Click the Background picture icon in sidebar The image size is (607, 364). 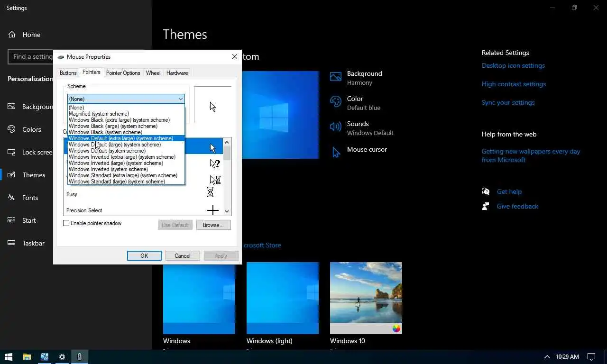click(12, 107)
